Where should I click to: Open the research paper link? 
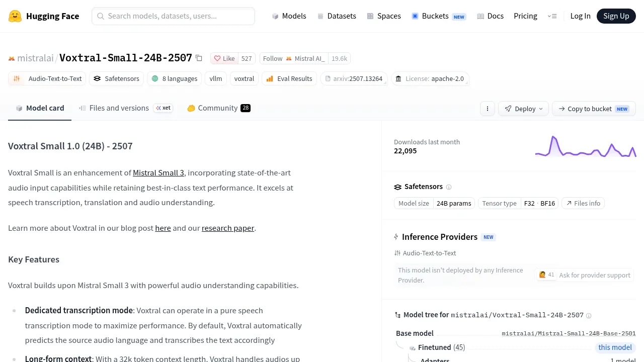[x=228, y=228]
